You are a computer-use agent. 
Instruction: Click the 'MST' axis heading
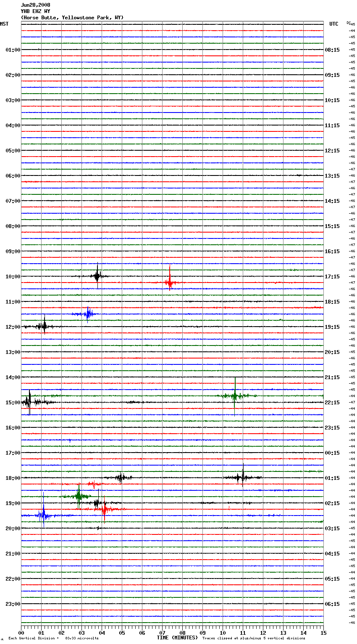click(4, 24)
